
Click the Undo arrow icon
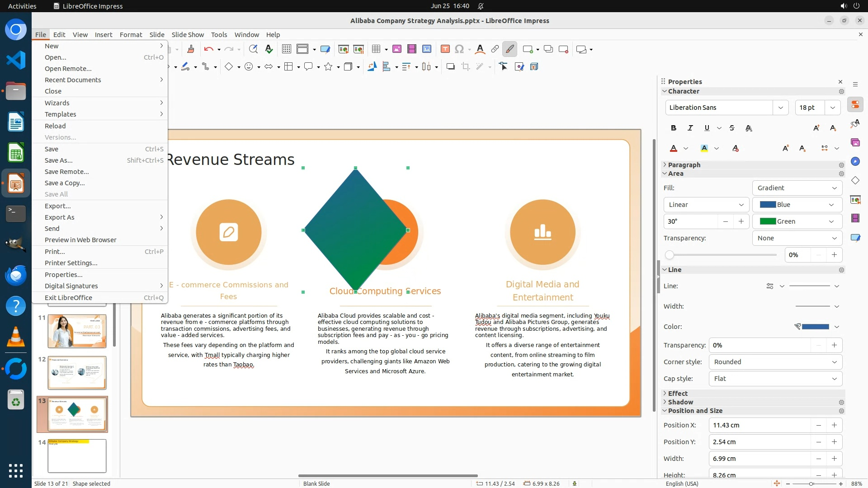pos(208,49)
